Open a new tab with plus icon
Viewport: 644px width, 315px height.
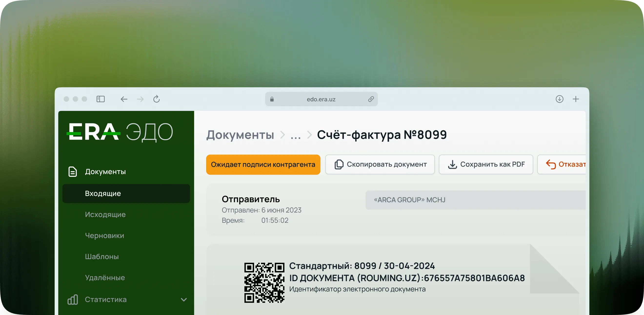point(576,99)
